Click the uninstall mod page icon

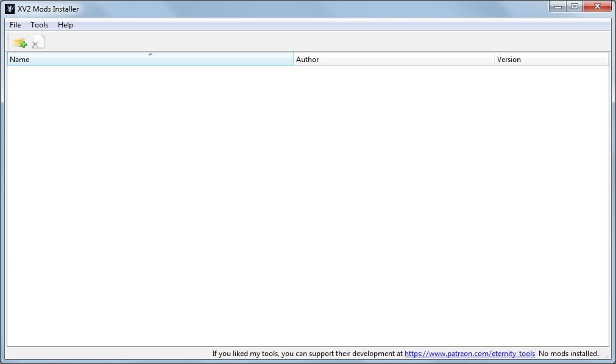tap(38, 42)
